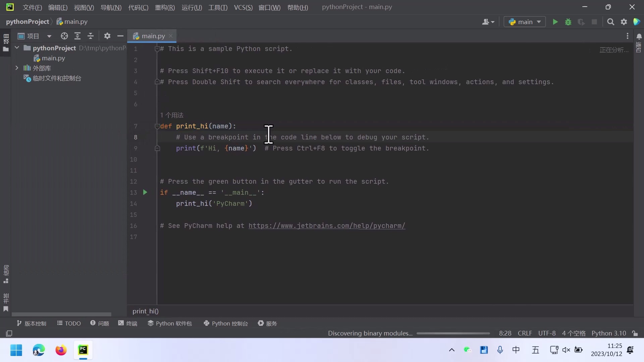Start debugging with the bug icon
Screen dimensions: 644x362
(568, 22)
